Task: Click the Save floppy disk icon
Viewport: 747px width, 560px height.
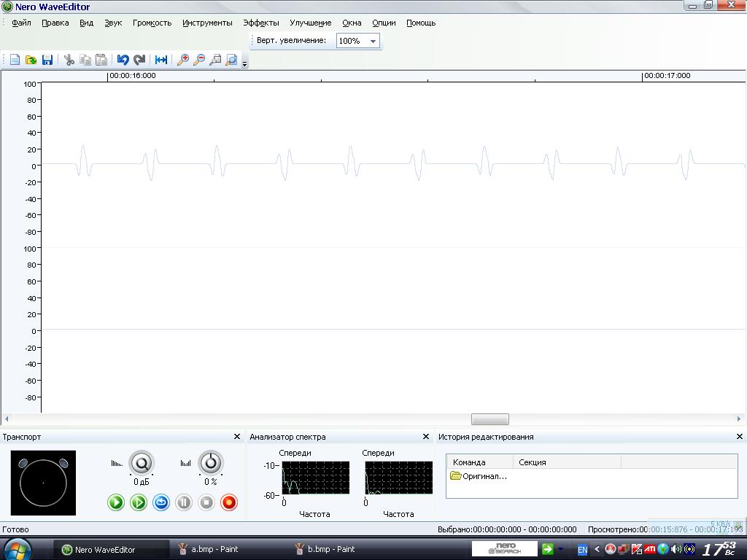Action: [x=47, y=60]
